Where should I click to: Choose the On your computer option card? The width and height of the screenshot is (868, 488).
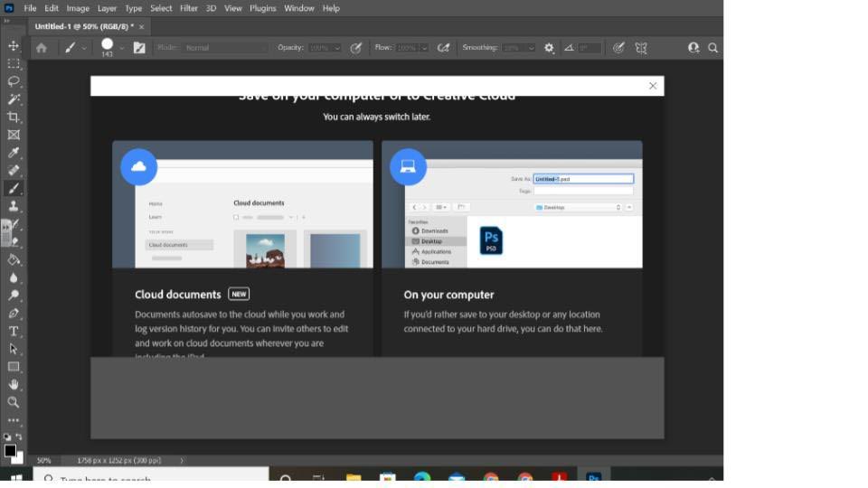(512, 249)
